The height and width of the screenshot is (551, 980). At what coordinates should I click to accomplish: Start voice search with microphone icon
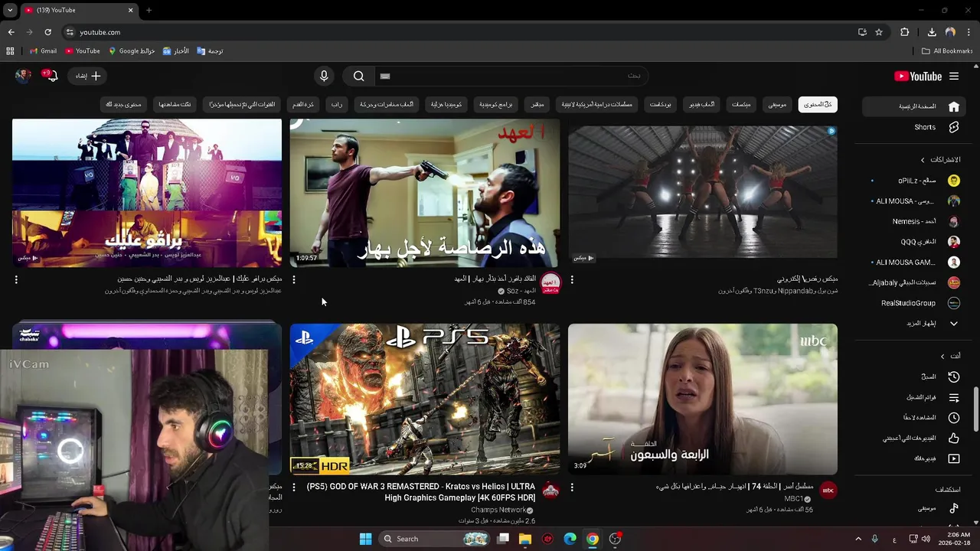coord(324,76)
